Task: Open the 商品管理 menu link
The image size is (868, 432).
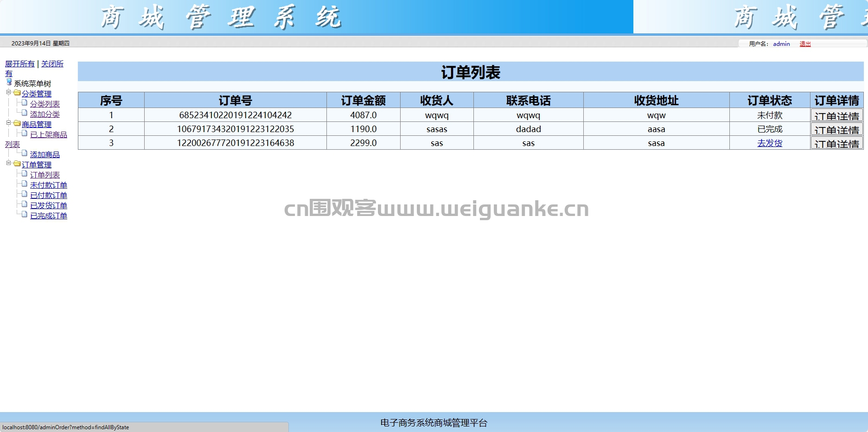Action: [37, 124]
